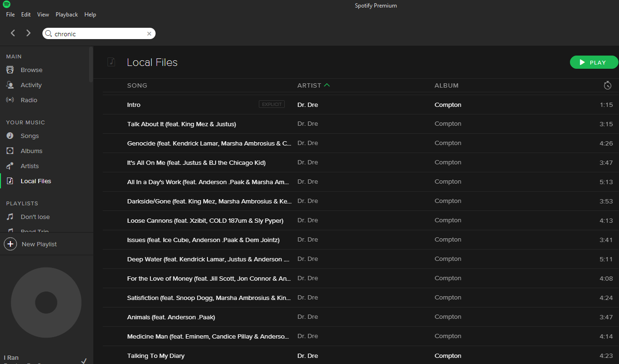Click the duration 4:14
This screenshot has width=619, height=364.
coord(606,337)
